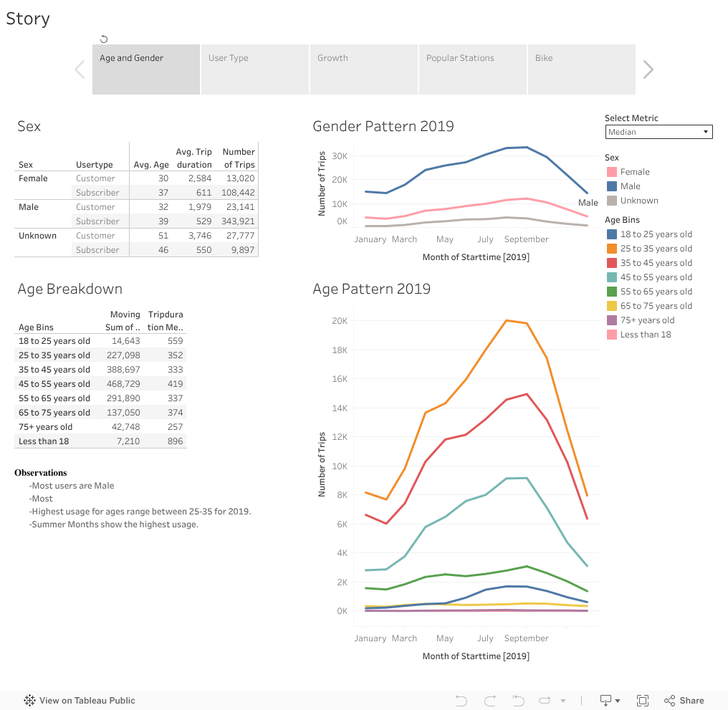Click the undo icon in bottom toolbar
The height and width of the screenshot is (710, 728).
(461, 701)
